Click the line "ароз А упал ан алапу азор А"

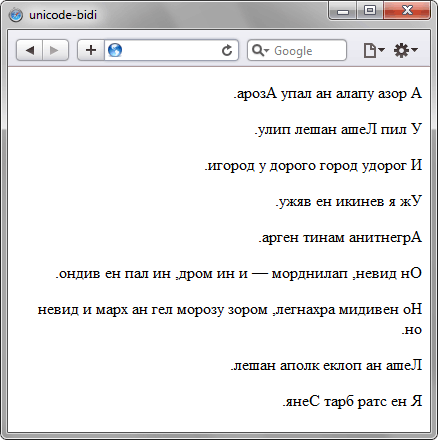[x=328, y=94]
